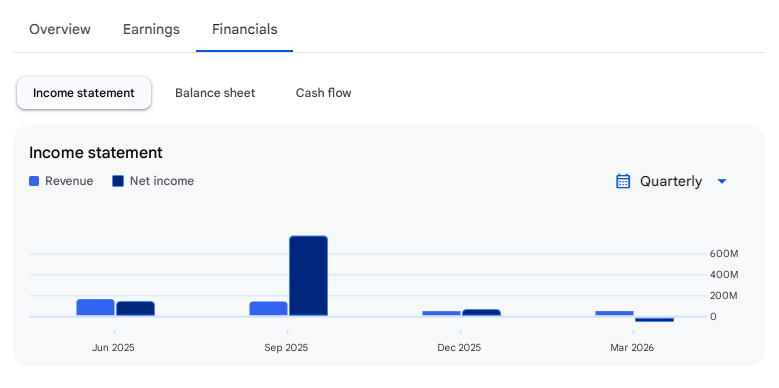The height and width of the screenshot is (388, 779).
Task: Click the Revenue legend label
Action: pyautogui.click(x=69, y=181)
